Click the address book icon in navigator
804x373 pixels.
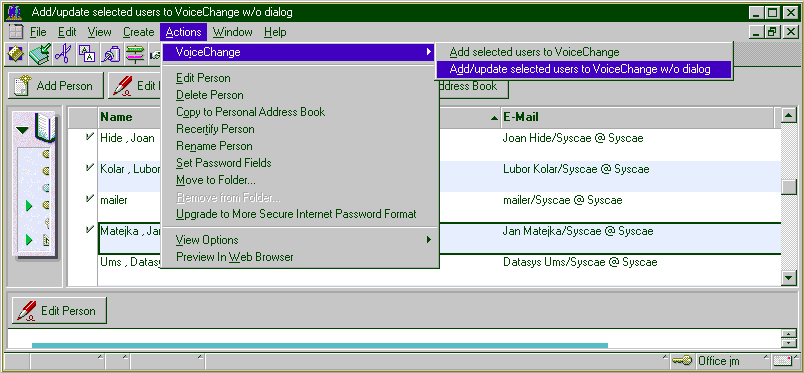pyautogui.click(x=45, y=128)
